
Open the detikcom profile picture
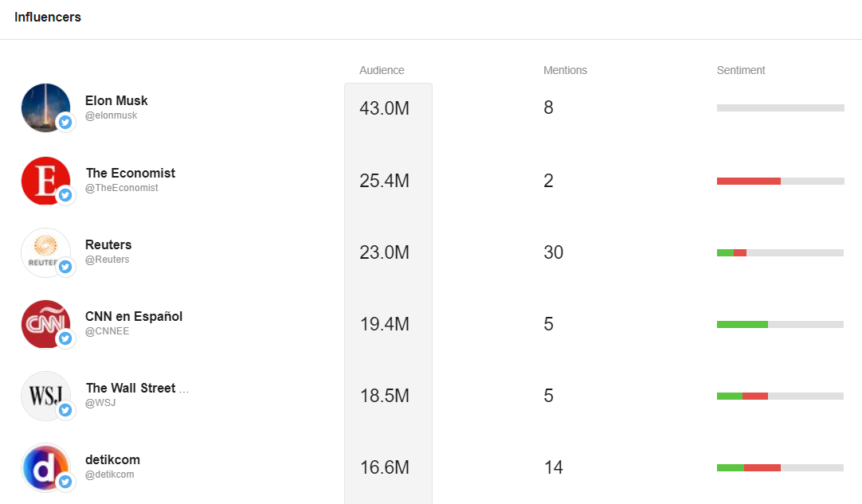click(x=45, y=467)
